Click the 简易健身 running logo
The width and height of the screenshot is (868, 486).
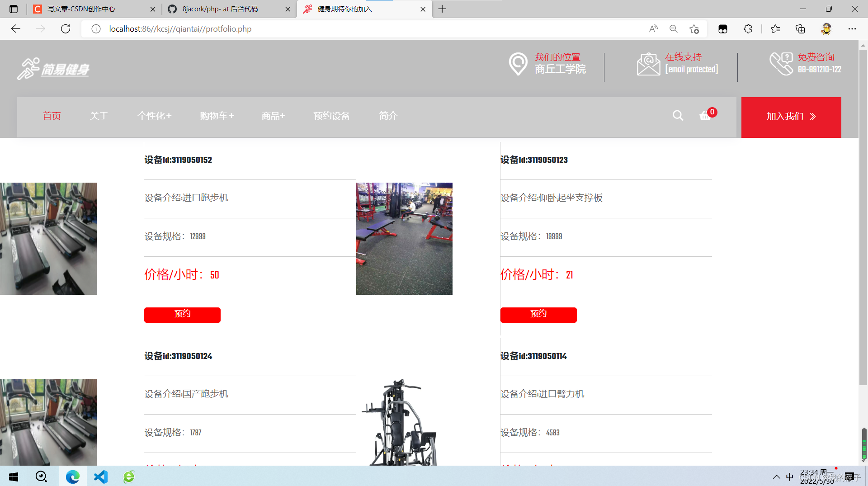53,68
